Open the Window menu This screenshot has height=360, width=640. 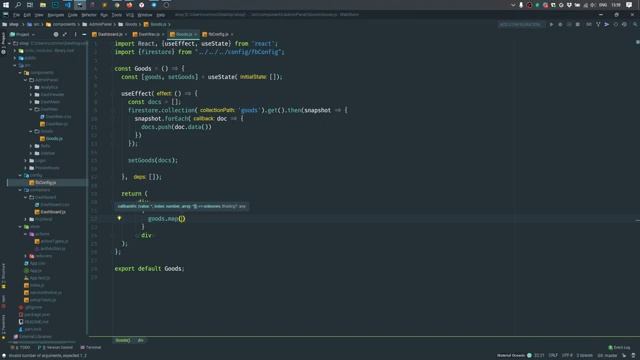point(144,15)
